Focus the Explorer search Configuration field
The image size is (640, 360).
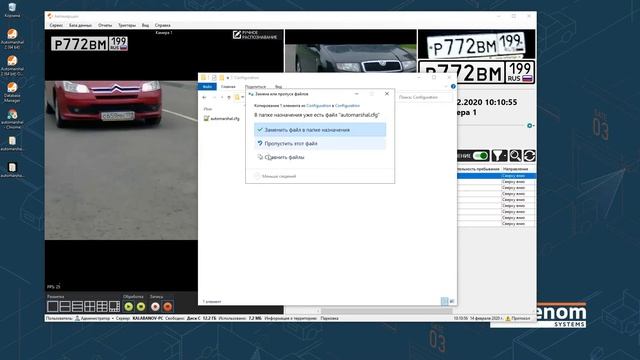(x=424, y=98)
